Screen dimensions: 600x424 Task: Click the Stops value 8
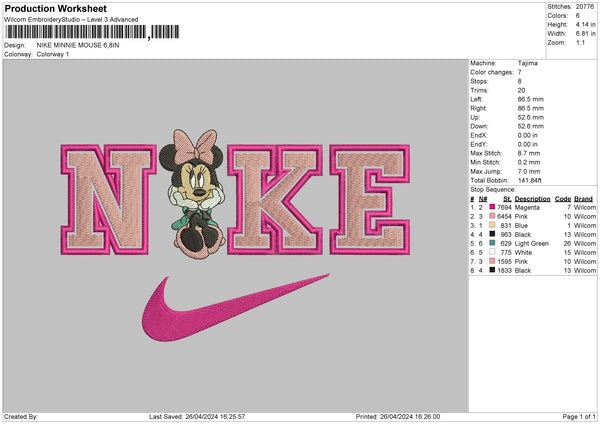(520, 81)
